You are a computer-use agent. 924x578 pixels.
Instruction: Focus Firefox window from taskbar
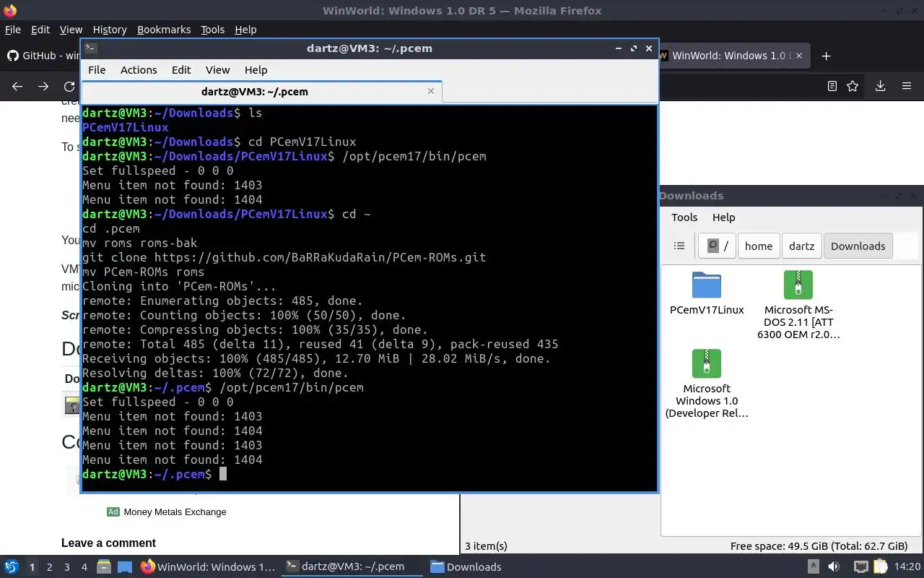point(208,566)
